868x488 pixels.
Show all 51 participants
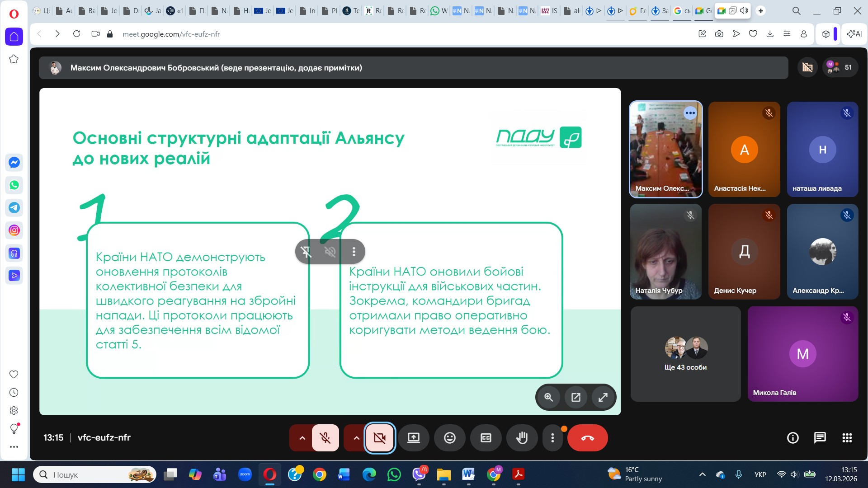tap(840, 67)
